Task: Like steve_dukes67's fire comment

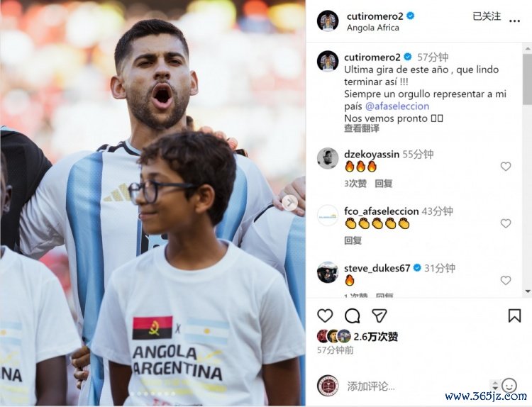Action: click(x=506, y=280)
